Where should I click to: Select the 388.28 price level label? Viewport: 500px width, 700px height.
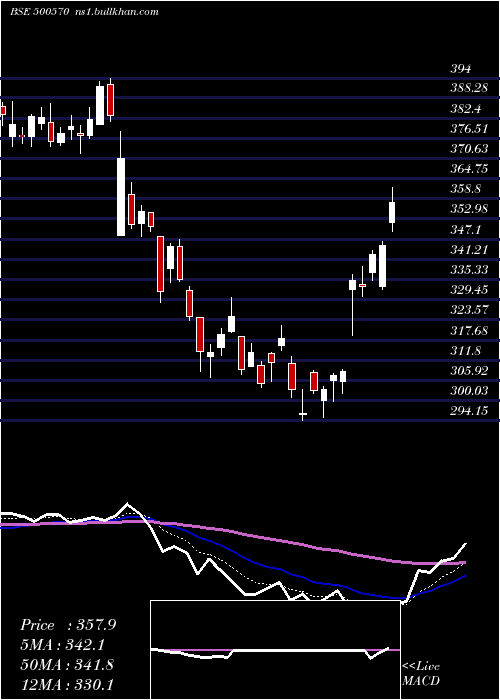(469, 88)
